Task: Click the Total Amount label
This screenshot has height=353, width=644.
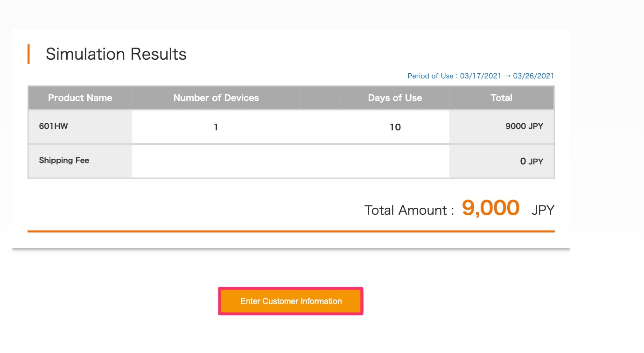Action: (409, 210)
